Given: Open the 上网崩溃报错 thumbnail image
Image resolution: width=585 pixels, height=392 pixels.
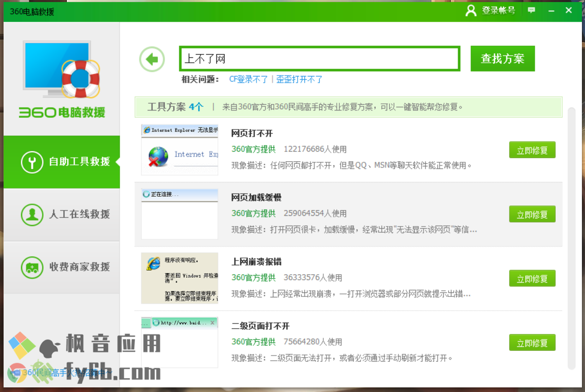Looking at the screenshot, I should (x=179, y=278).
